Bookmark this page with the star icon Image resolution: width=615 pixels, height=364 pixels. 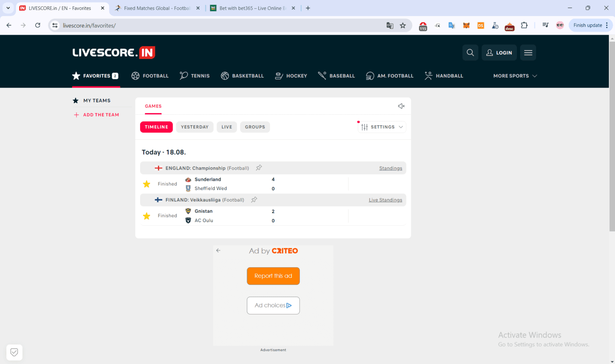click(x=403, y=26)
